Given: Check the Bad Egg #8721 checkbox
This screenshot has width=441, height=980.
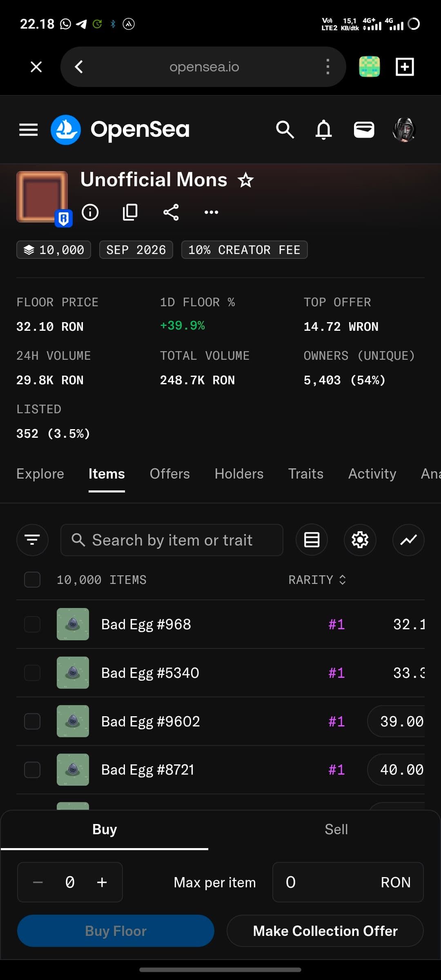Looking at the screenshot, I should pos(32,770).
